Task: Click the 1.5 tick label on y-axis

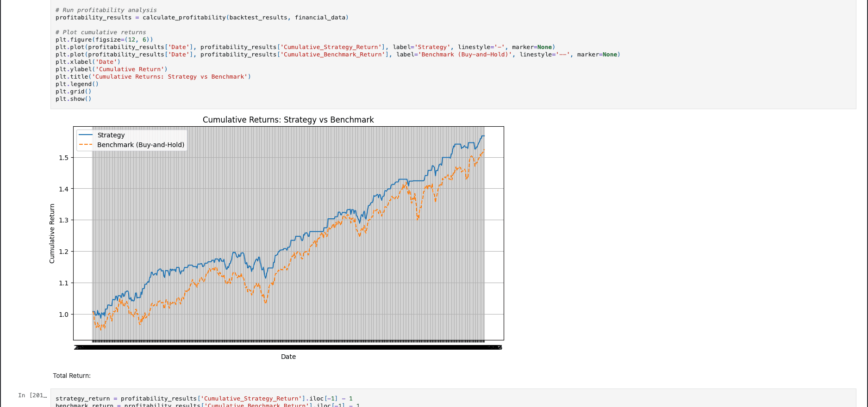Action: [63, 158]
